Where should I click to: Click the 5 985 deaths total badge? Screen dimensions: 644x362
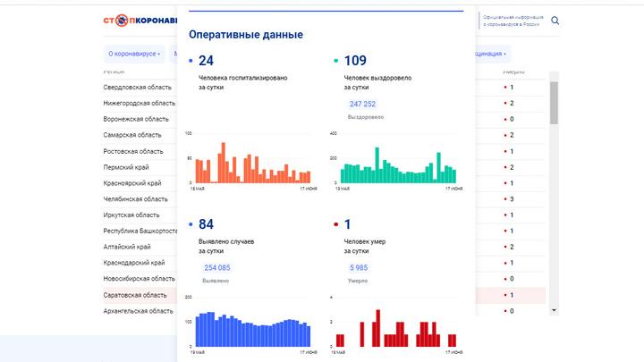[357, 267]
